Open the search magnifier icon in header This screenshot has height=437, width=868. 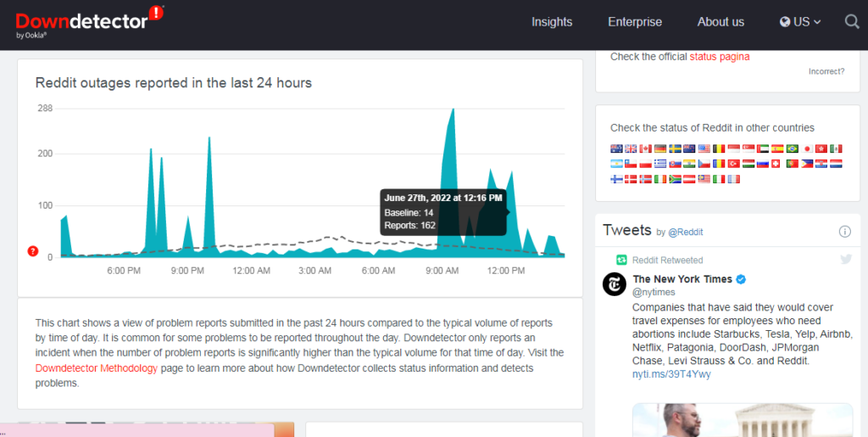(852, 21)
